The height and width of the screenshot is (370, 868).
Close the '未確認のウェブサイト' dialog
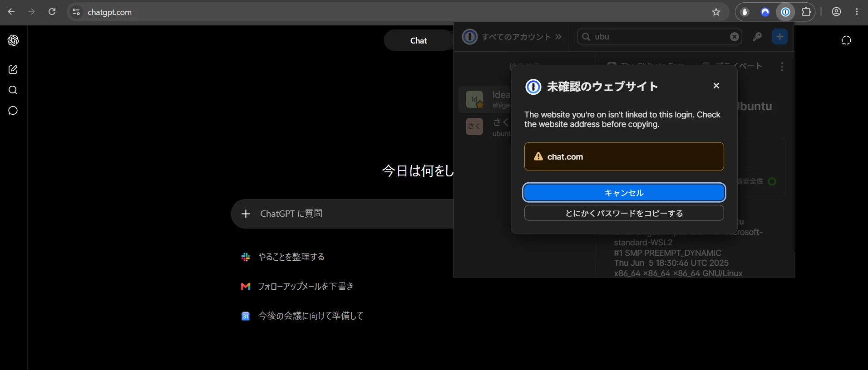point(716,86)
